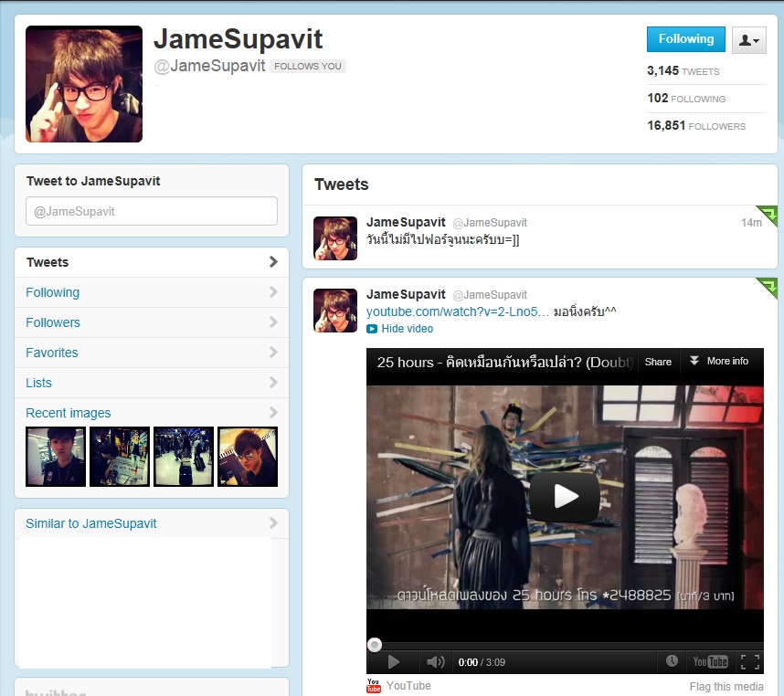Open the fourth recent image thumbnail
This screenshot has width=784, height=696.
point(248,457)
